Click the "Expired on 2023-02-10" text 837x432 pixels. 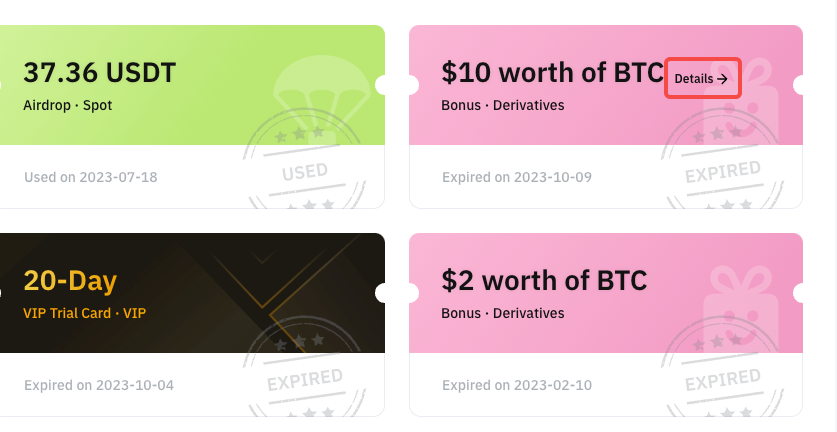(x=517, y=385)
